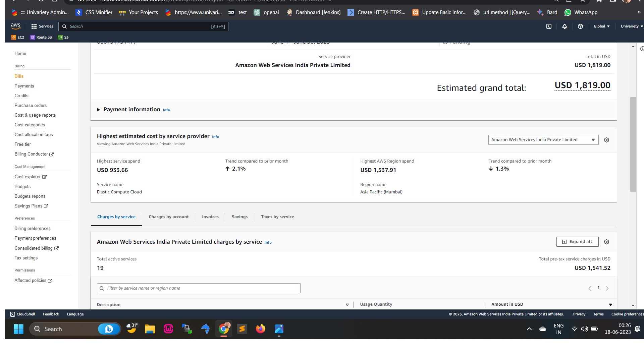Switch to Charges by account tab
Viewport: 644px width, 362px height.
(169, 217)
